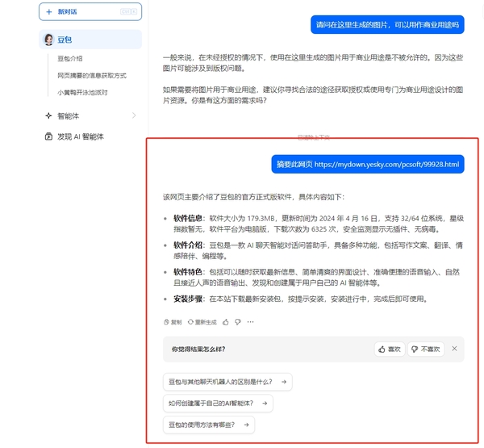The image size is (484, 448).
Task: Click the 智能体 sparkle icon
Action: (x=49, y=116)
